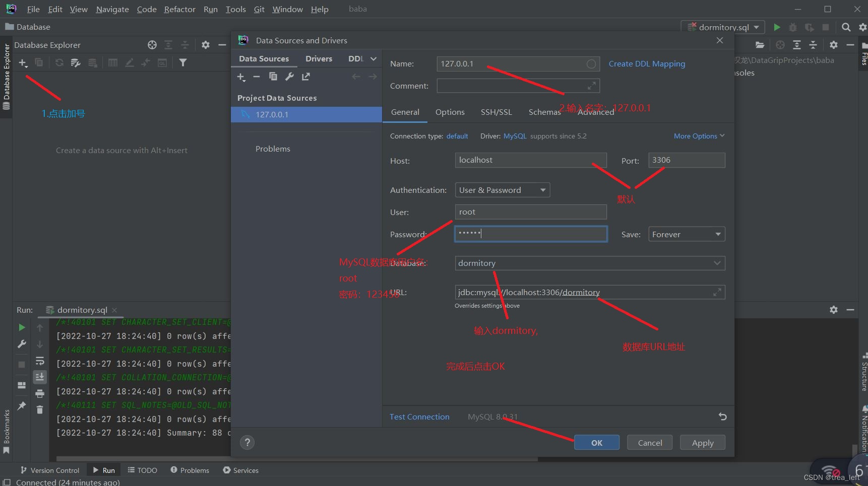Switch to the SSH/SSL tab
The image size is (868, 486).
pos(496,112)
